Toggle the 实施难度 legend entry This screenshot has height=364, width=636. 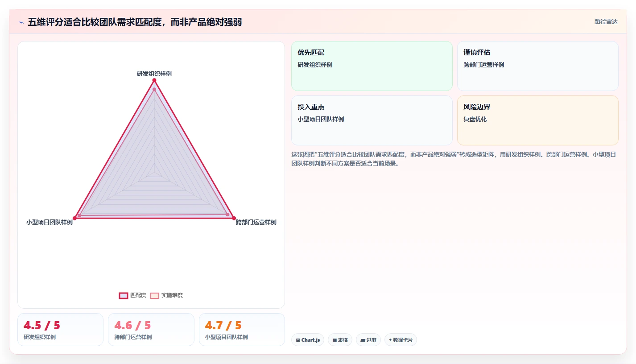166,295
